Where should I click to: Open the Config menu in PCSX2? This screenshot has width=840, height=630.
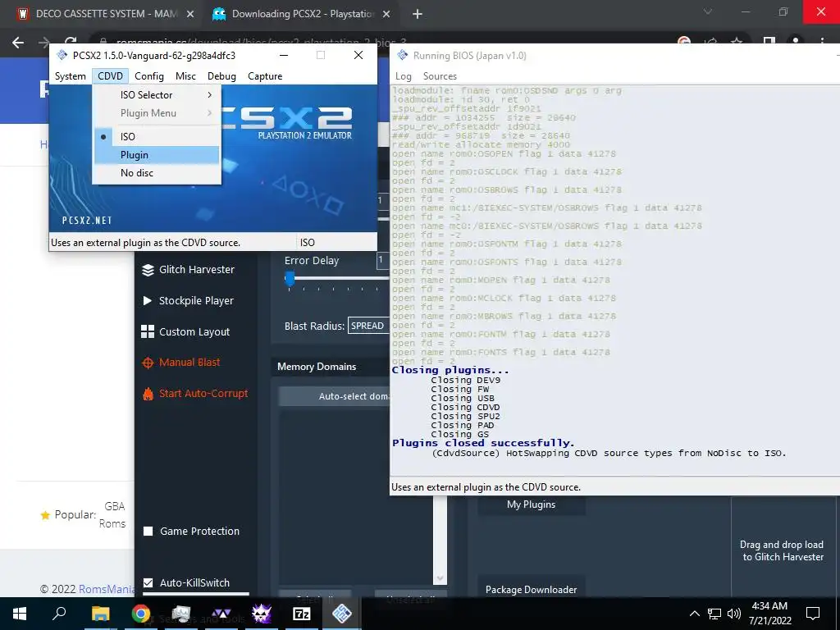149,76
